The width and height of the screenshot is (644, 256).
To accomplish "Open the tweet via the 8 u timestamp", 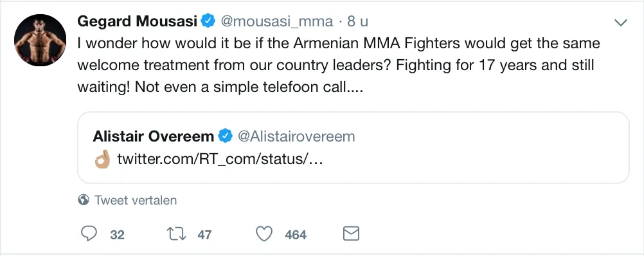I will tap(358, 21).
